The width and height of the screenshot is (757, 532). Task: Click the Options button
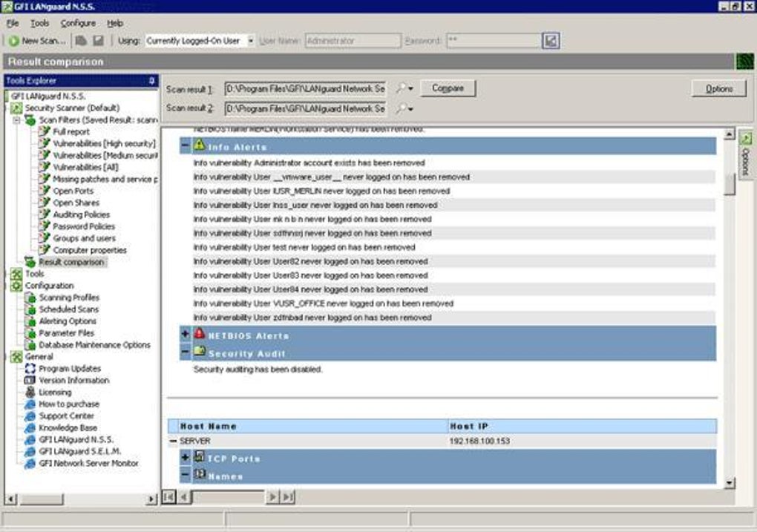point(719,89)
